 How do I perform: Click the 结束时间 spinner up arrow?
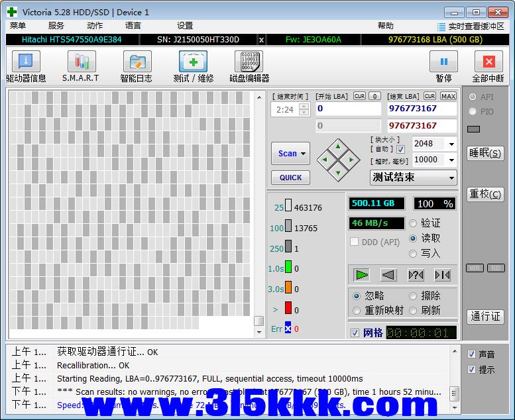304,106
